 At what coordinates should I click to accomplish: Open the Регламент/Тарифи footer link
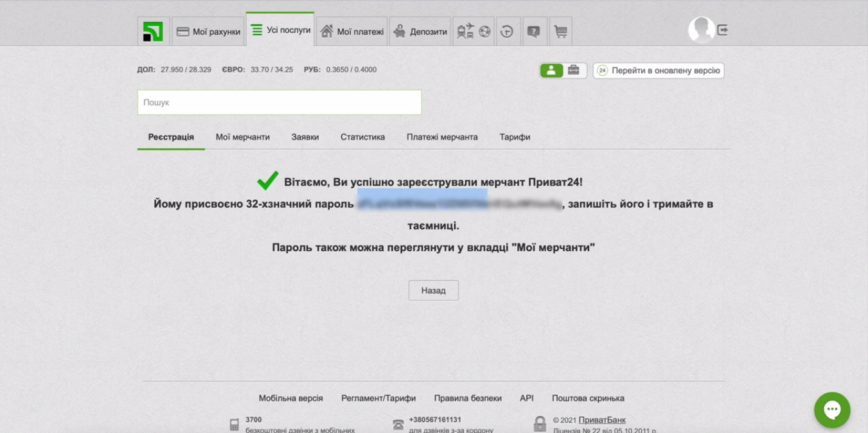pyautogui.click(x=378, y=398)
